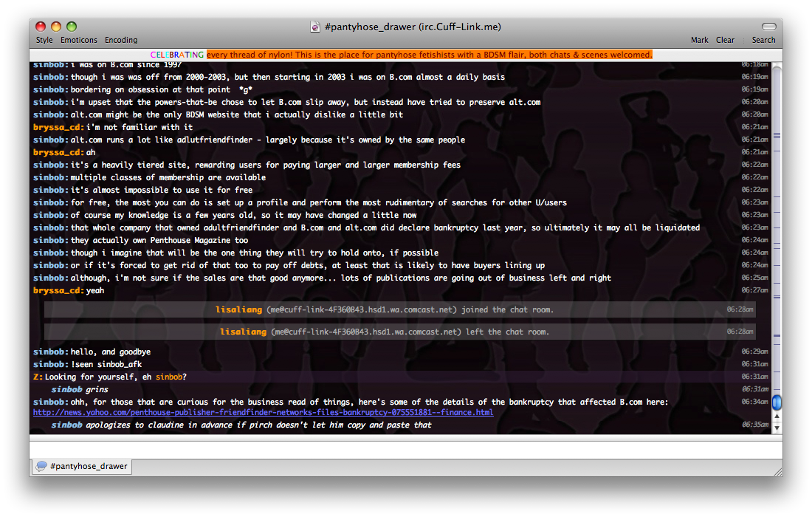The image size is (812, 517).
Task: Open the Emoticons toolbar menu
Action: click(79, 40)
